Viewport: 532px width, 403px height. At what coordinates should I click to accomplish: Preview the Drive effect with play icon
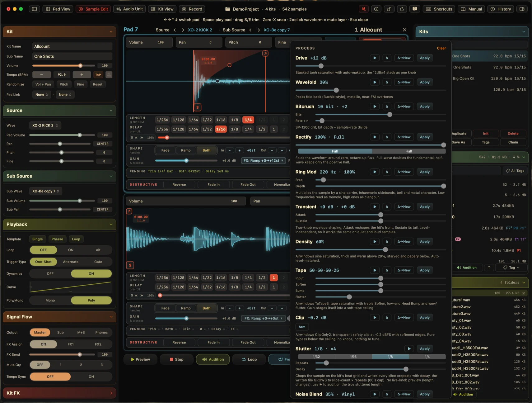pyautogui.click(x=375, y=58)
